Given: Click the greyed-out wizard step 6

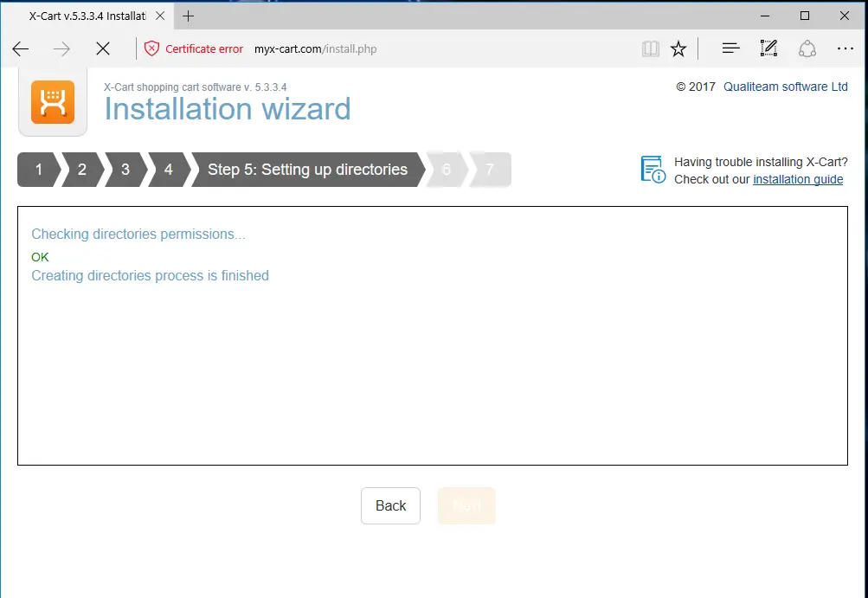Looking at the screenshot, I should tap(447, 170).
